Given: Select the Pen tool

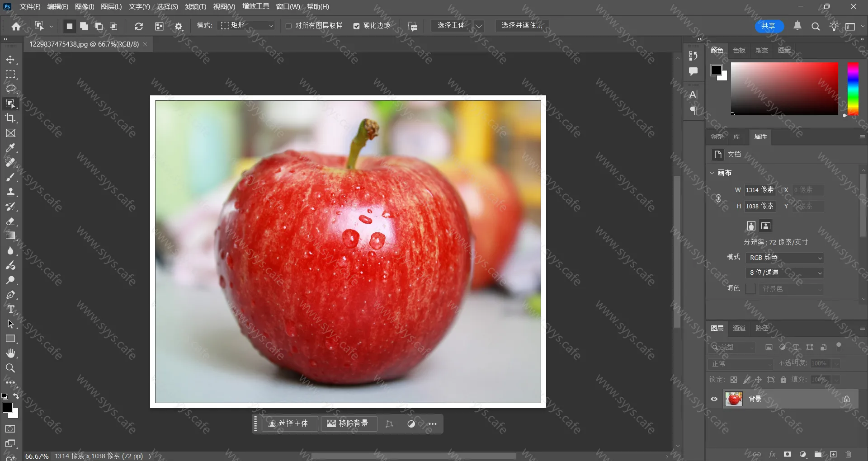Looking at the screenshot, I should 10,295.
